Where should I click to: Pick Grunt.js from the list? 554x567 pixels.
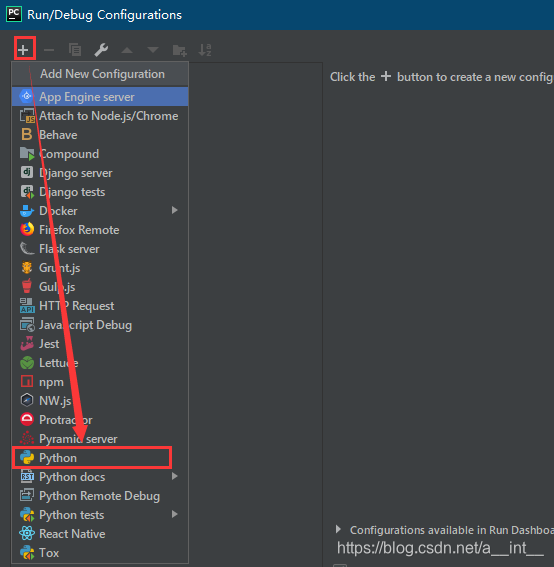[100, 268]
